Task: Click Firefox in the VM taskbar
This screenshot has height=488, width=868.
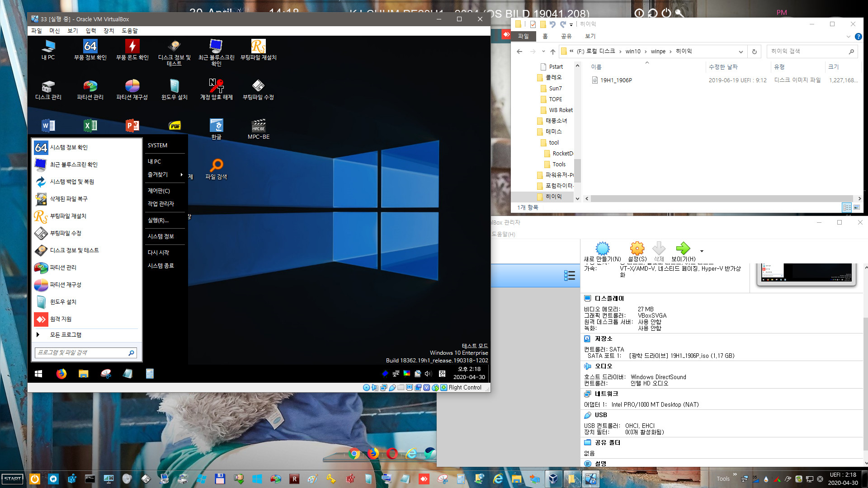Action: pyautogui.click(x=61, y=374)
